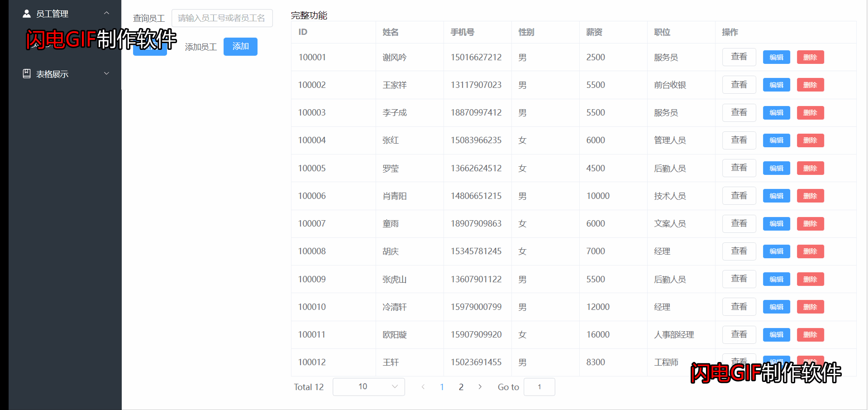View details for 李子成
Image resolution: width=868 pixels, height=410 pixels.
pos(739,112)
